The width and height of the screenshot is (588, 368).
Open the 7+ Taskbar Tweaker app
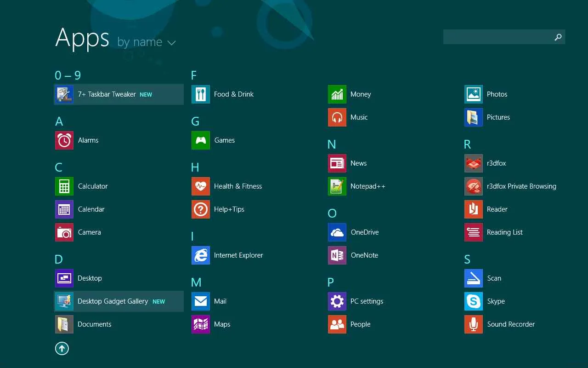(x=119, y=94)
